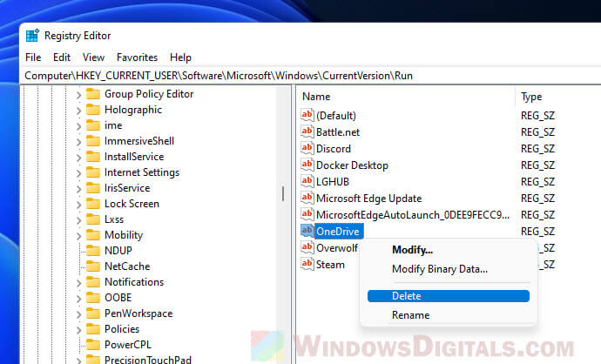Expand the Mobility key
This screenshot has width=601, height=364.
point(78,236)
